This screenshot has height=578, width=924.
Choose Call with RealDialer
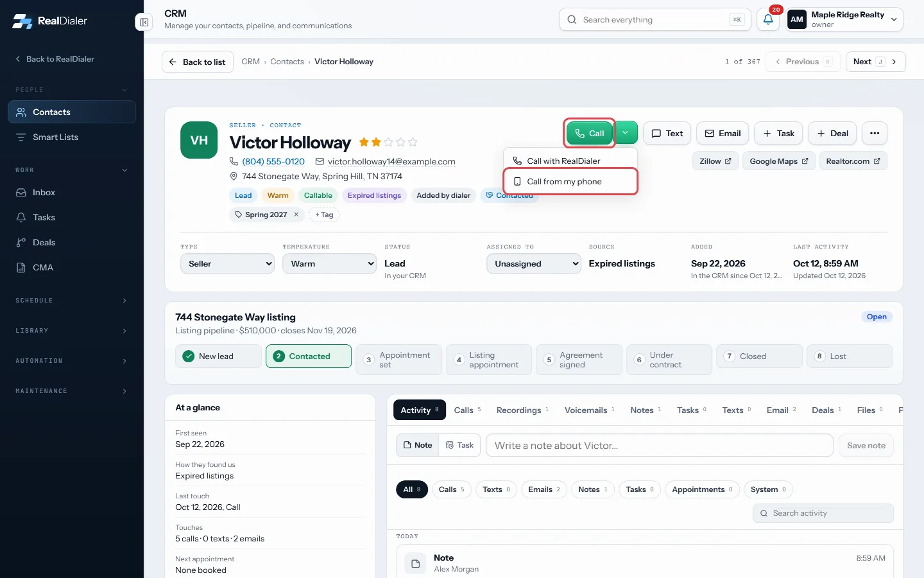pos(570,161)
